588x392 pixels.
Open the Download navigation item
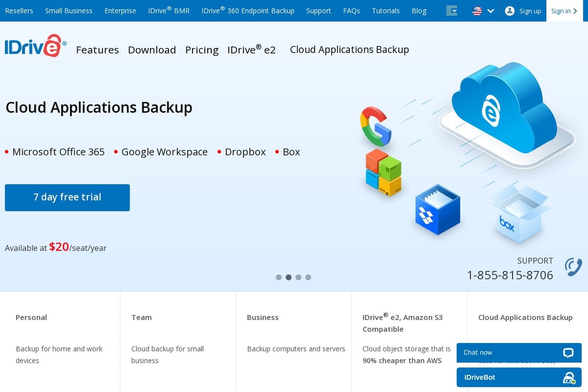(x=152, y=50)
